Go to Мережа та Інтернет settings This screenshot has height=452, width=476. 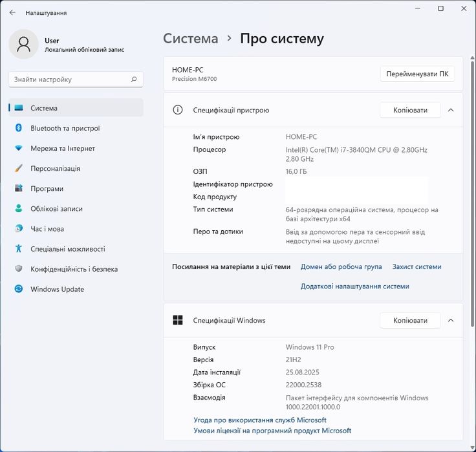[x=76, y=148]
